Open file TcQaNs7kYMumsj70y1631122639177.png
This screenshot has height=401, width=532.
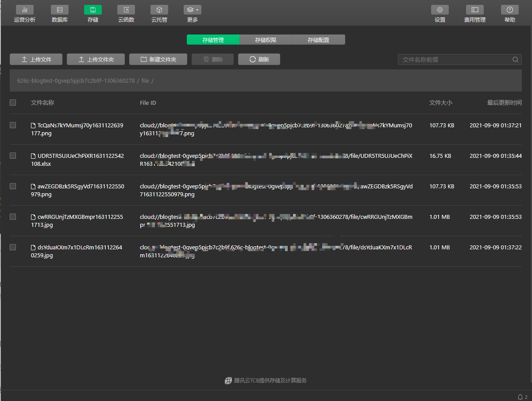[77, 129]
